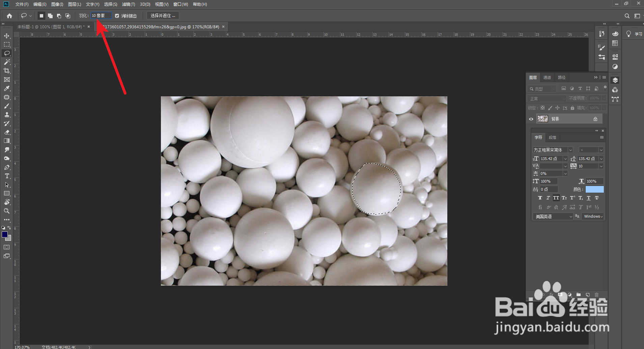Switch to the 通道 panel tab

[547, 77]
